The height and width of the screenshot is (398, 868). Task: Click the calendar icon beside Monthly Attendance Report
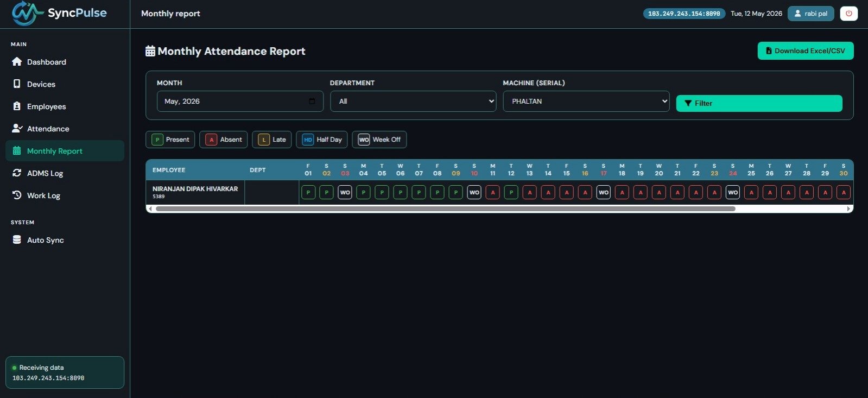tap(150, 51)
